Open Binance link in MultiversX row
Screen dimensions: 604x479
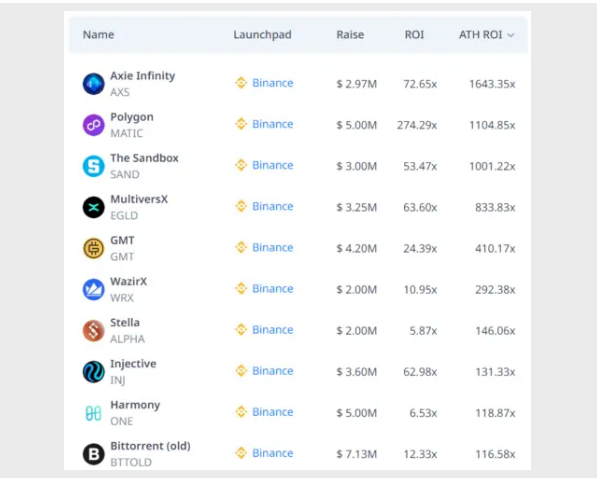coord(273,206)
